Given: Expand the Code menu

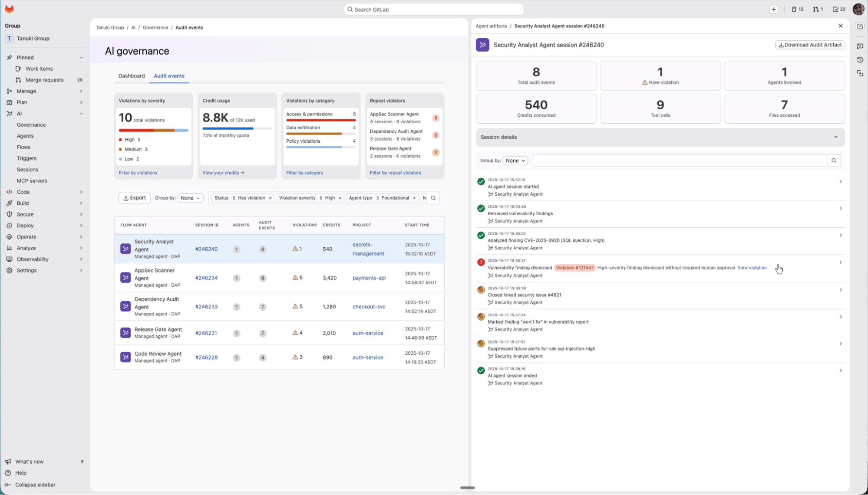Looking at the screenshot, I should click(x=81, y=192).
